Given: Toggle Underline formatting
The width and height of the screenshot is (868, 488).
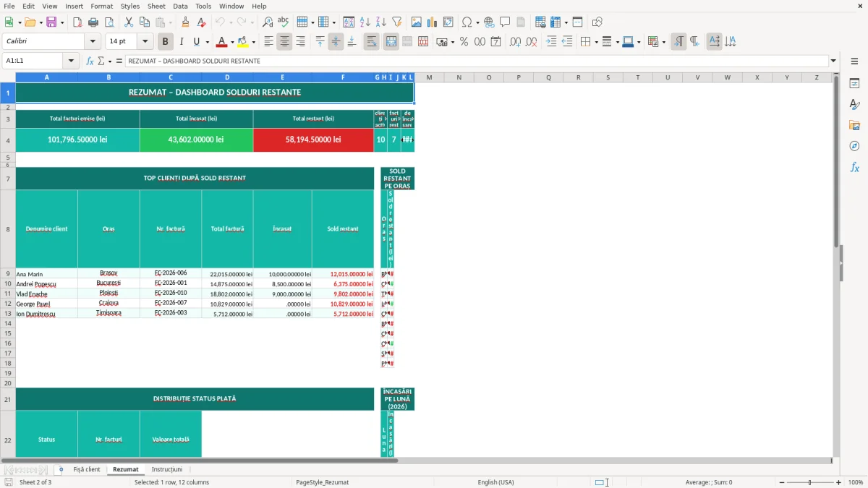Looking at the screenshot, I should coord(197,42).
